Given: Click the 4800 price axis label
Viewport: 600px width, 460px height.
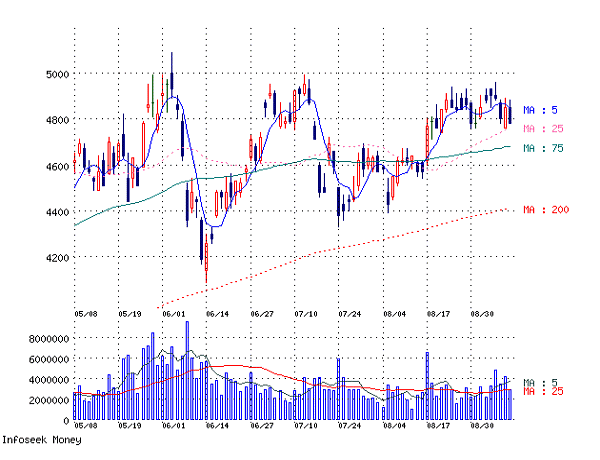Looking at the screenshot, I should pyautogui.click(x=57, y=120).
